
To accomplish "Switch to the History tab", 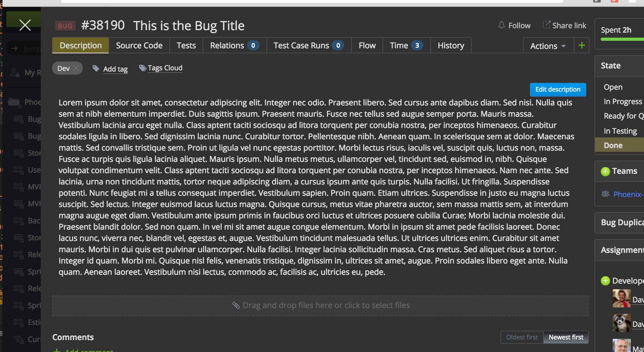I will [x=451, y=45].
